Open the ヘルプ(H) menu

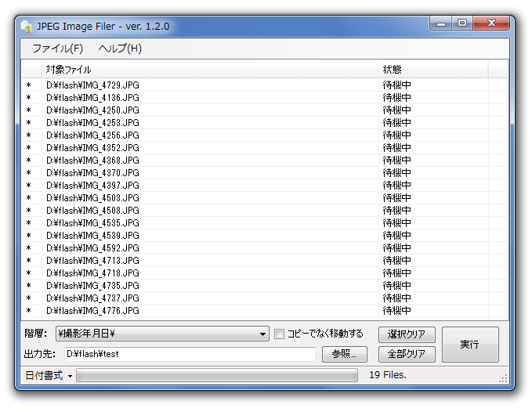tap(120, 49)
